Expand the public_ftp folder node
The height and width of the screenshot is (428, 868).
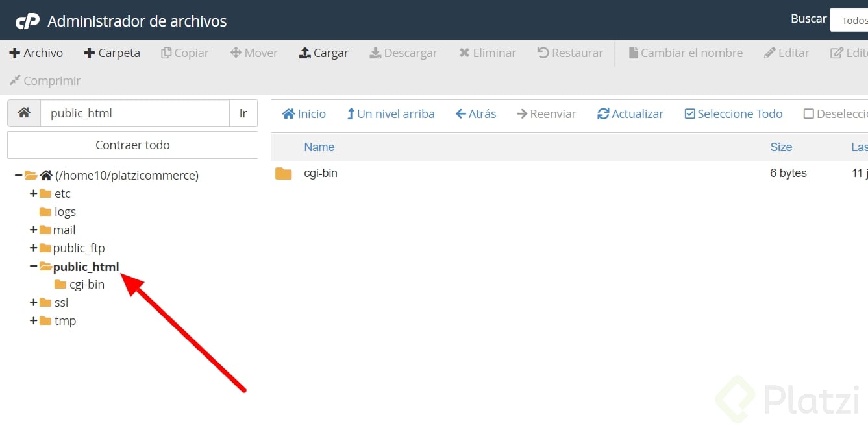coord(33,248)
